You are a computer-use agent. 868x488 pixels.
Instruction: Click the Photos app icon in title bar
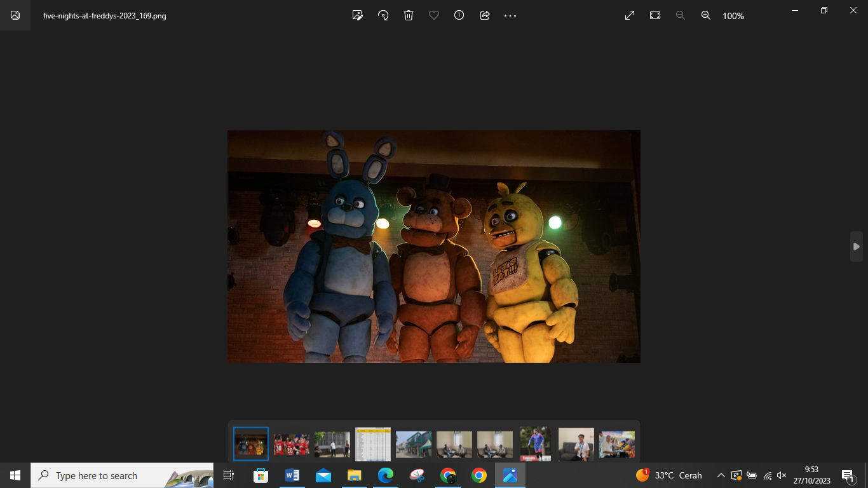click(x=15, y=15)
